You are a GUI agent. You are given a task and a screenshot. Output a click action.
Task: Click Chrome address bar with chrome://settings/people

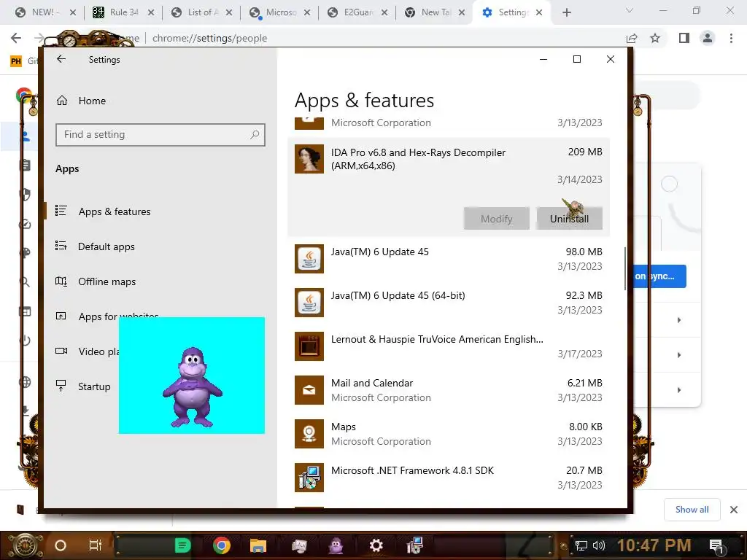coord(209,38)
